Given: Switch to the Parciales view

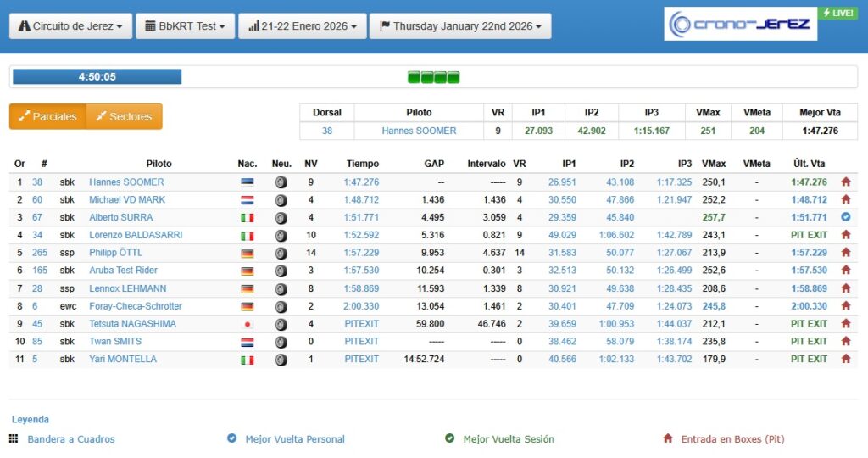Looking at the screenshot, I should tap(48, 117).
